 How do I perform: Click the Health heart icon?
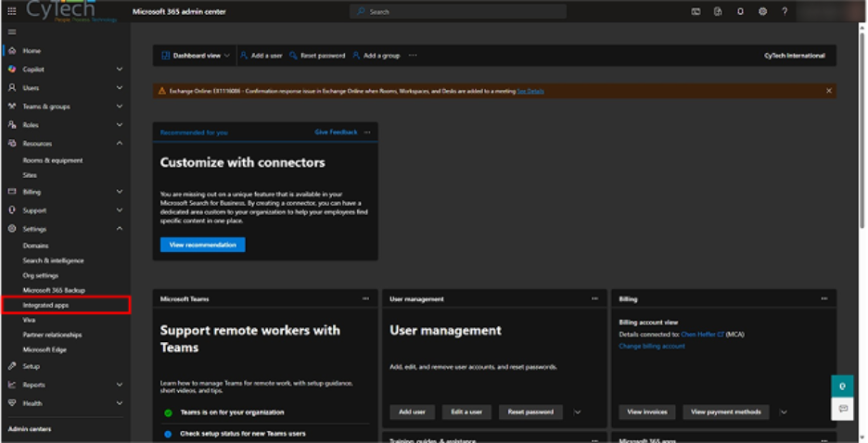[x=12, y=403]
